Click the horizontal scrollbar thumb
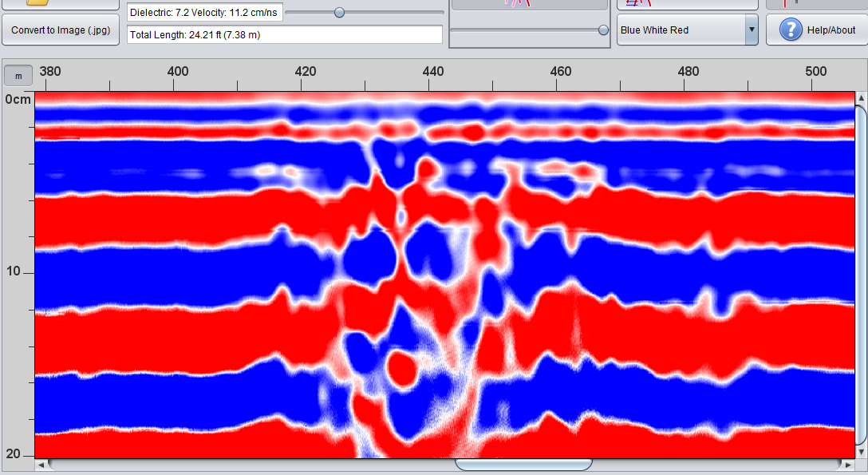The image size is (868, 475). point(523,465)
